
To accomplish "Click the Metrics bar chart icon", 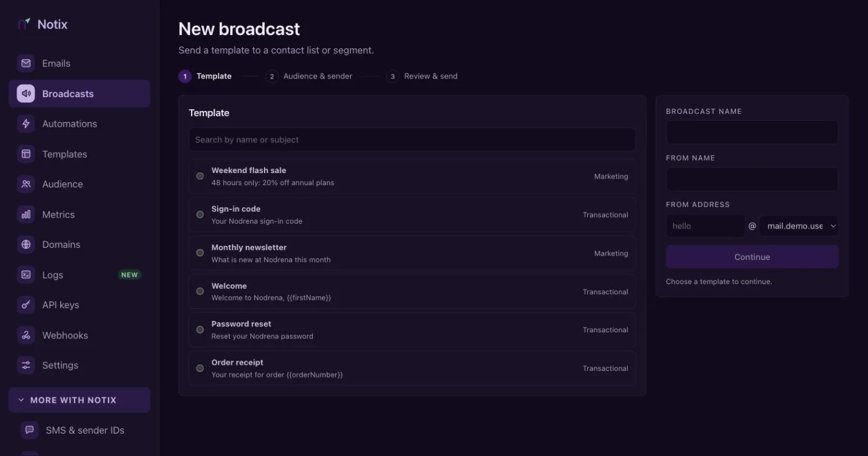I will point(26,214).
